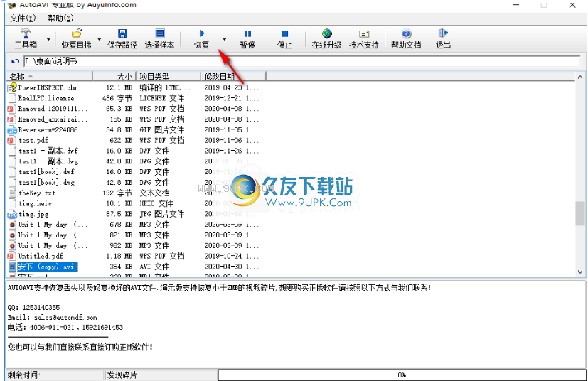
Task: Select file Removed_anxaizai...
Action: [53, 119]
